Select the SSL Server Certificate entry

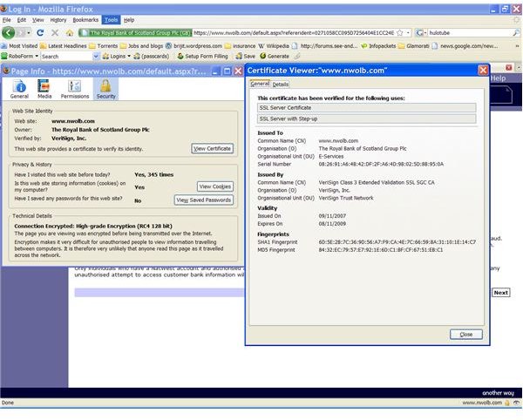[367, 108]
